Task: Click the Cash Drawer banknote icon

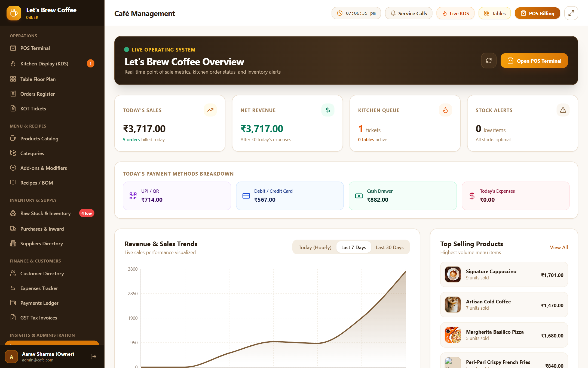Action: tap(359, 196)
